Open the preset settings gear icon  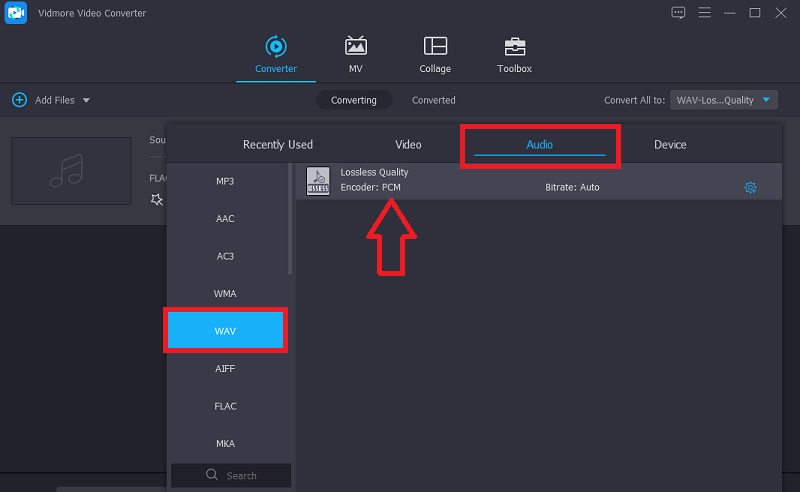click(750, 188)
